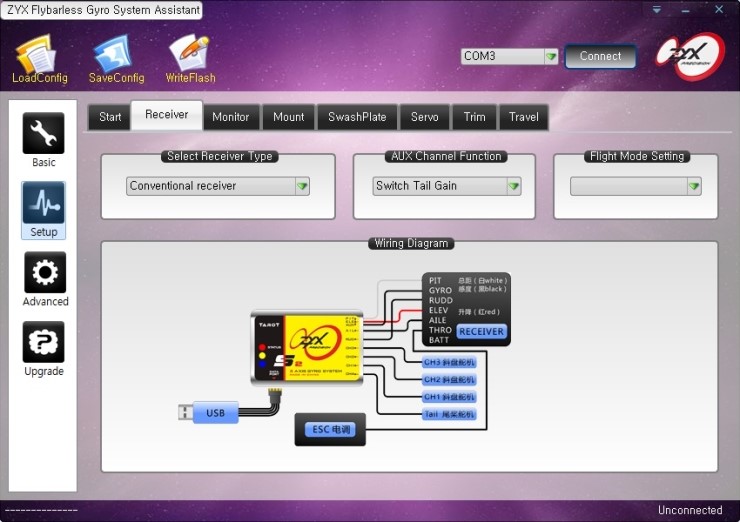Open the Conventional receiver type dropdown
Image resolution: width=740 pixels, height=522 pixels.
point(218,186)
